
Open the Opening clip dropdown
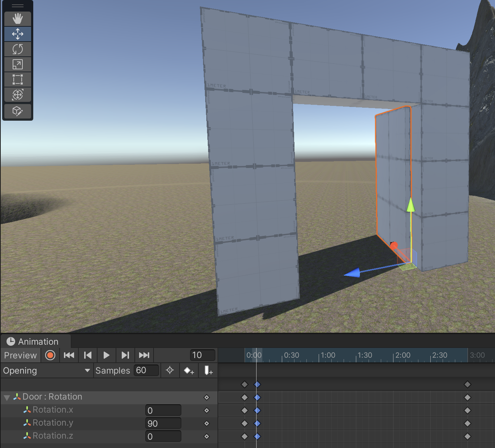pyautogui.click(x=46, y=371)
